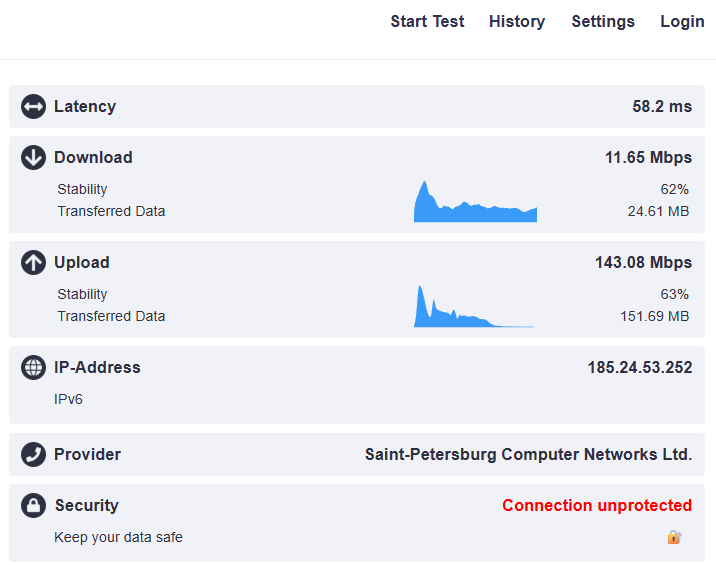Image resolution: width=716 pixels, height=570 pixels.
Task: Click the Login link
Action: pos(682,22)
